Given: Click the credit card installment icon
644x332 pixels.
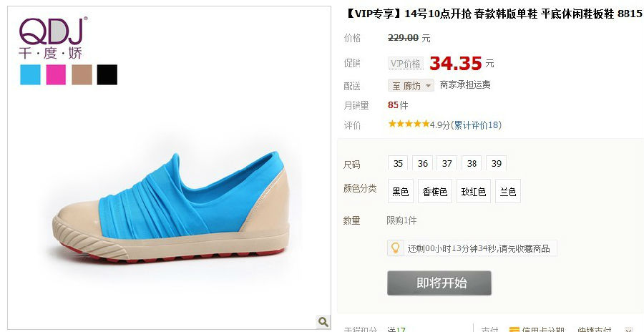Looking at the screenshot, I should (x=514, y=330).
